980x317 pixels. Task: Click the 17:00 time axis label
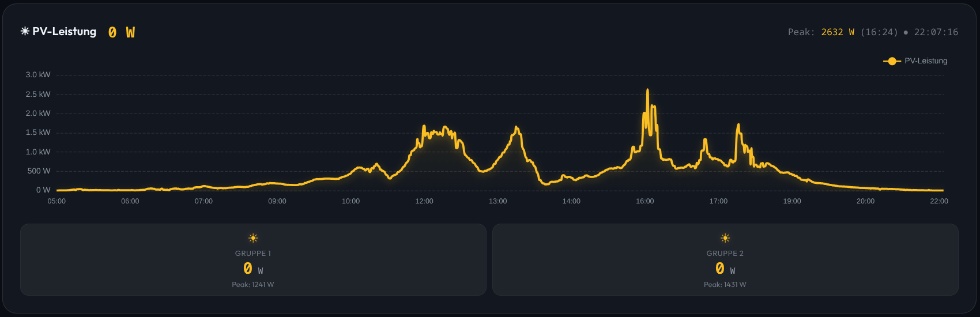click(x=718, y=201)
